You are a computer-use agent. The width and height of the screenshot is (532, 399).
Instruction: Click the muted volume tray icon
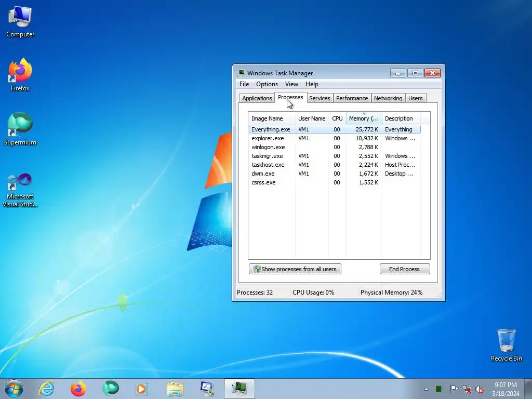pyautogui.click(x=480, y=389)
